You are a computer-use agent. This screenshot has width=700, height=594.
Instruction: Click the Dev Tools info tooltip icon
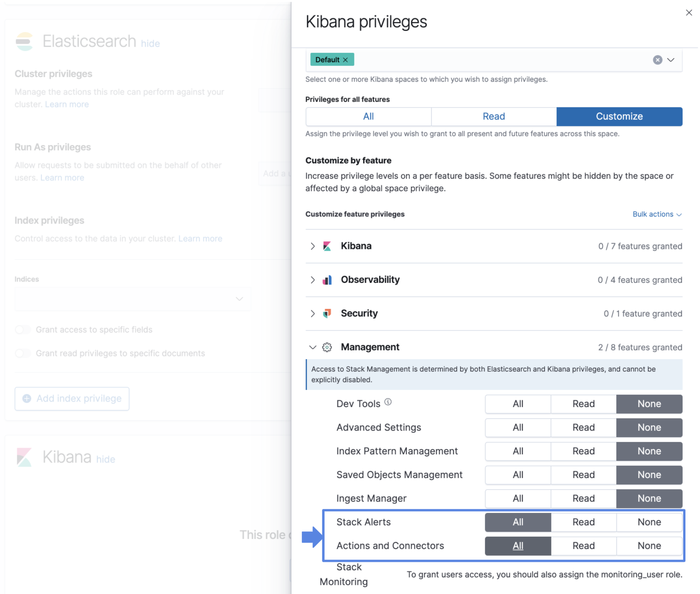click(388, 402)
